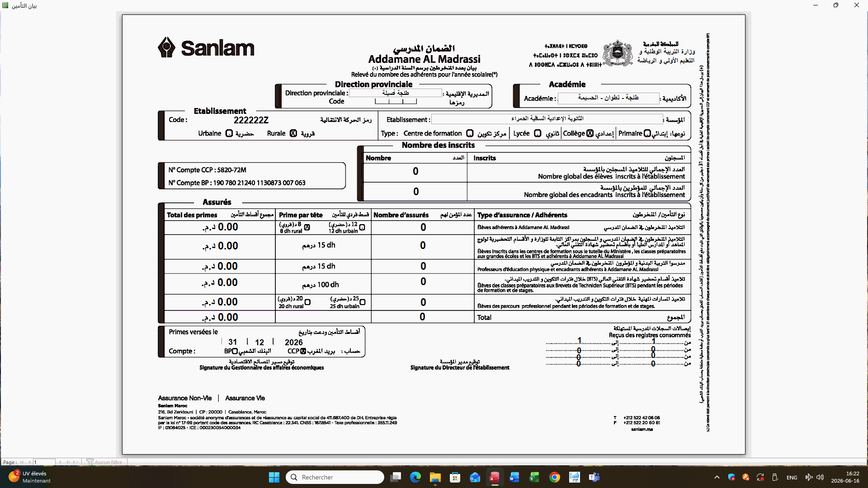Click the ENG language indicator
The width and height of the screenshot is (868, 488).
coord(792,477)
